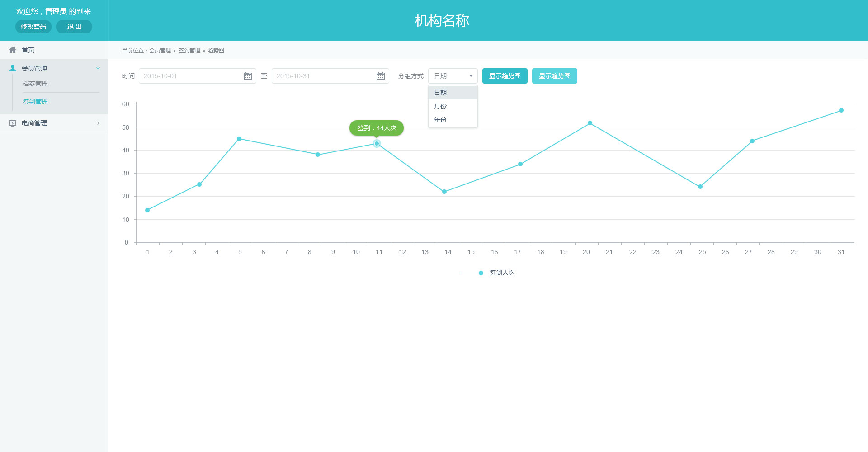Focus the start date field 2015-10-01
Viewport: 868px width, 452px height.
click(198, 76)
